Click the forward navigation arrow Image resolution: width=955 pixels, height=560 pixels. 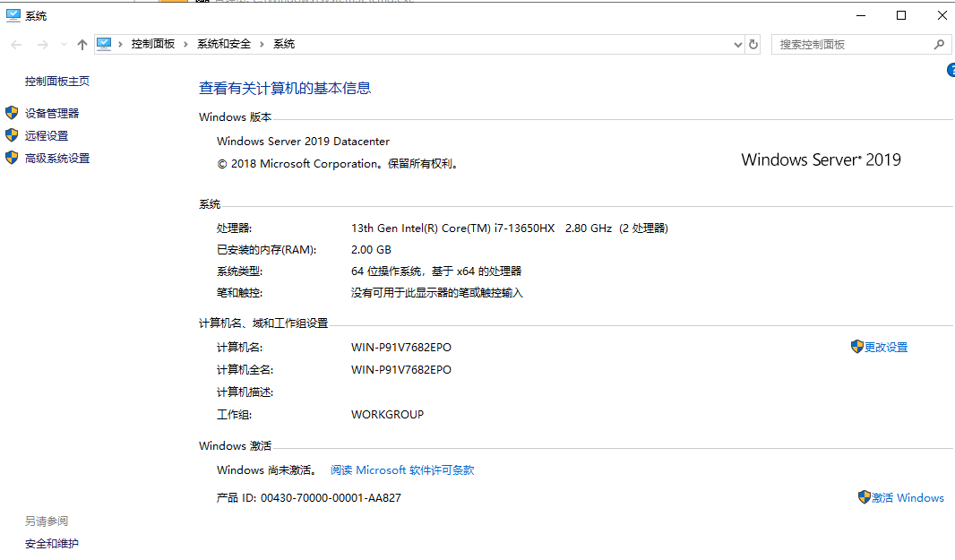[x=43, y=45]
